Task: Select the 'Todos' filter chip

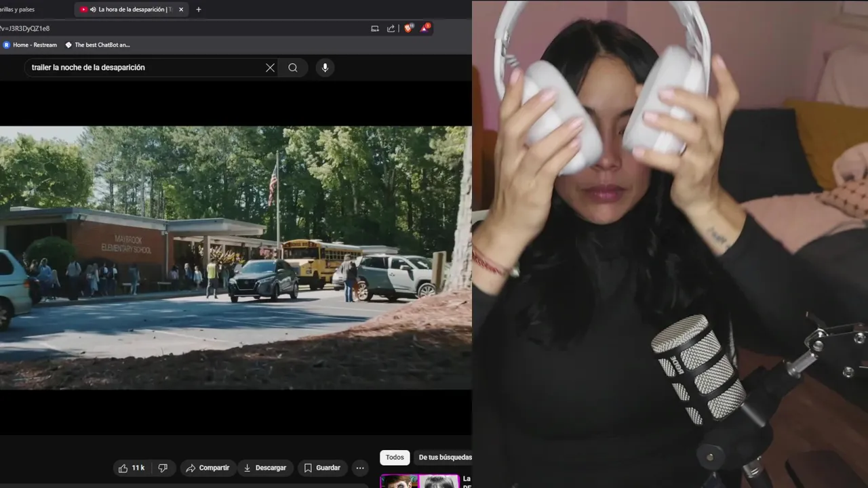Action: [395, 457]
